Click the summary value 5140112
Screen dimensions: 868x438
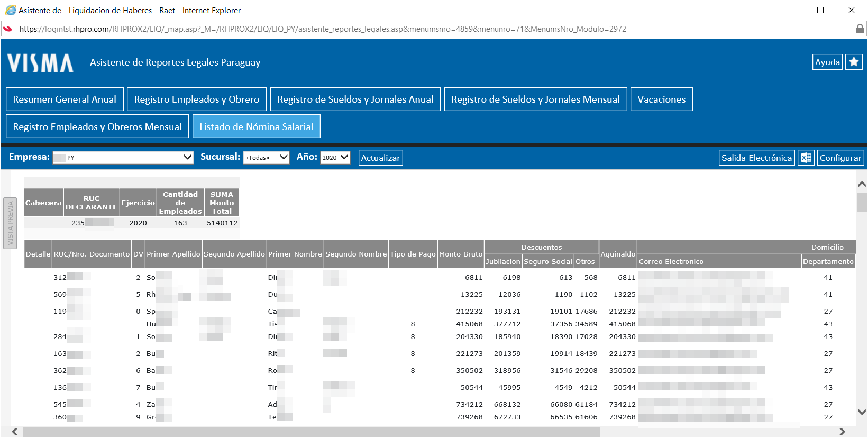(x=222, y=223)
